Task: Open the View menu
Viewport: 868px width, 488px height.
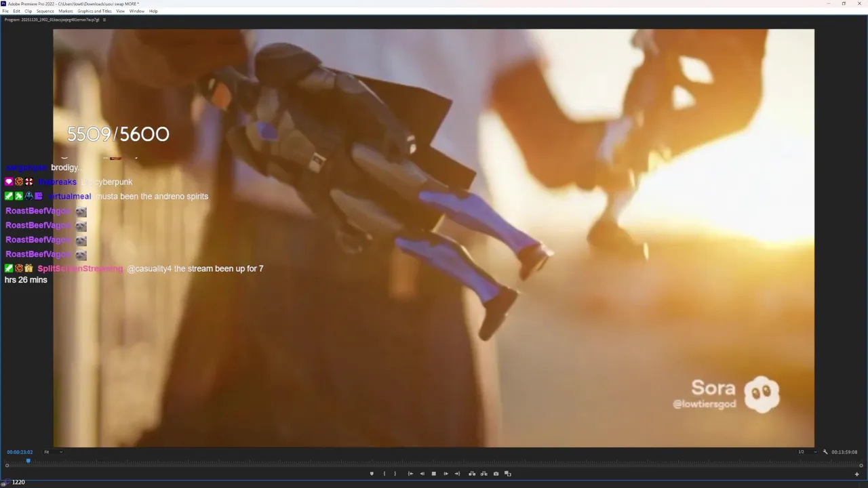Action: [x=120, y=11]
